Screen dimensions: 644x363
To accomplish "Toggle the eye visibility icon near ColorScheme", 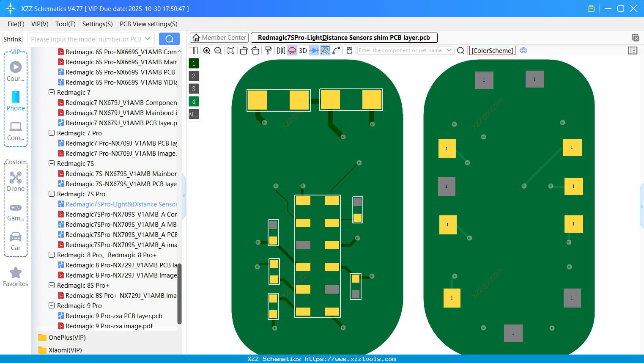I will [523, 50].
